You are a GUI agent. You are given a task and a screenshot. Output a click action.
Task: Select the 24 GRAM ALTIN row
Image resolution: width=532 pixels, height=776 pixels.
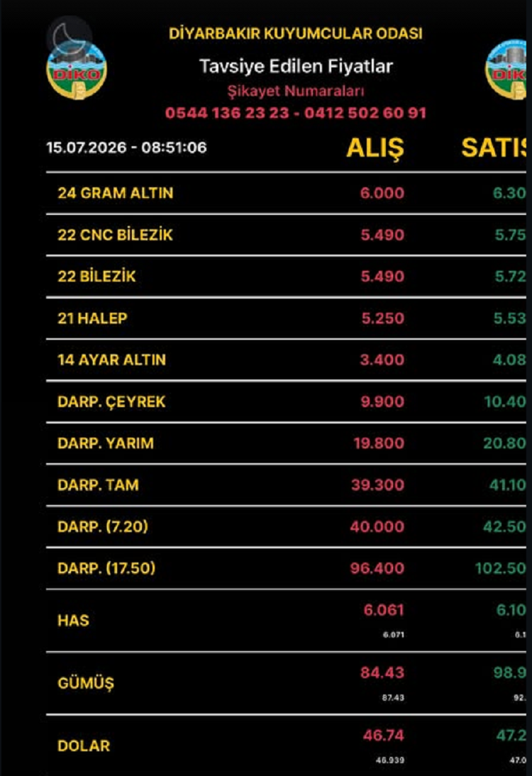click(x=286, y=193)
